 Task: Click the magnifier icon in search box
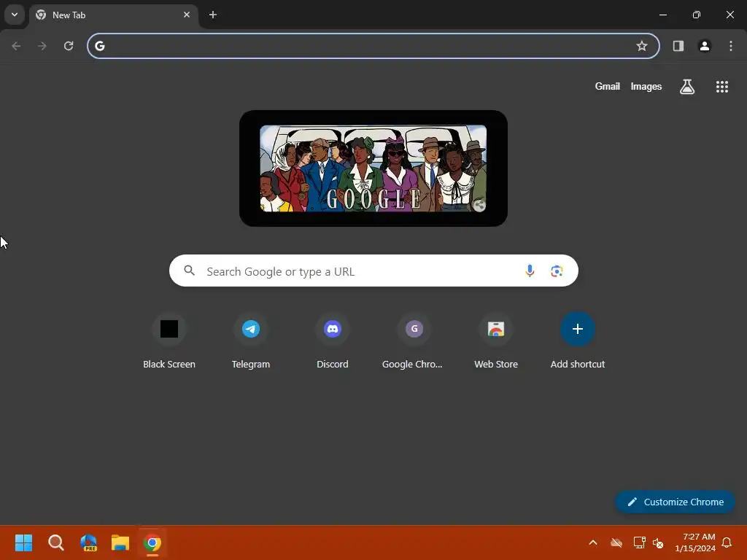(190, 271)
